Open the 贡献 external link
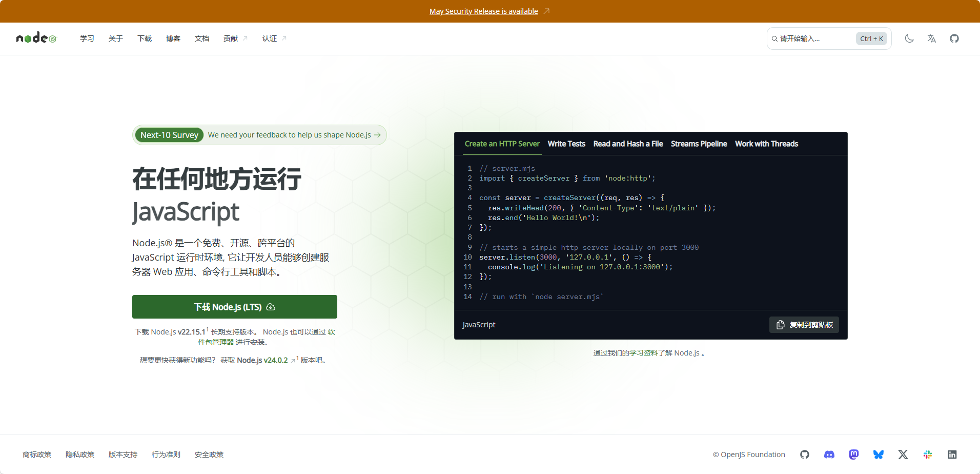The width and height of the screenshot is (980, 474). [235, 38]
